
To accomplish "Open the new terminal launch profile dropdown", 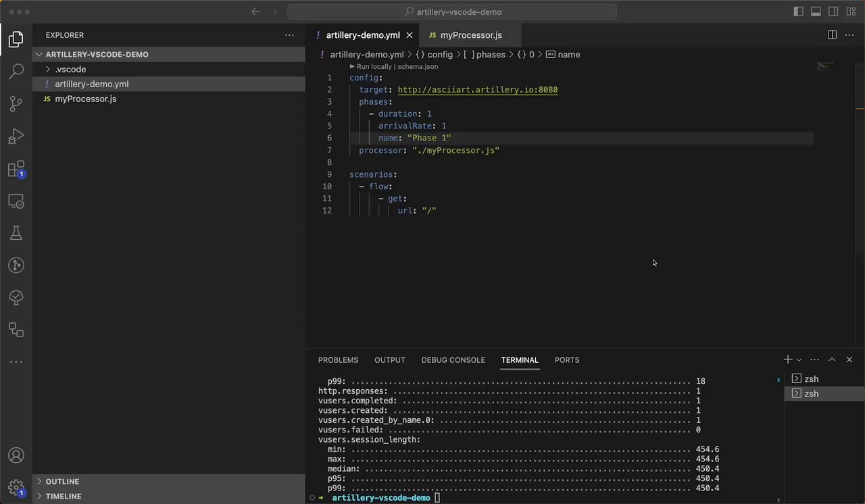I will (799, 360).
